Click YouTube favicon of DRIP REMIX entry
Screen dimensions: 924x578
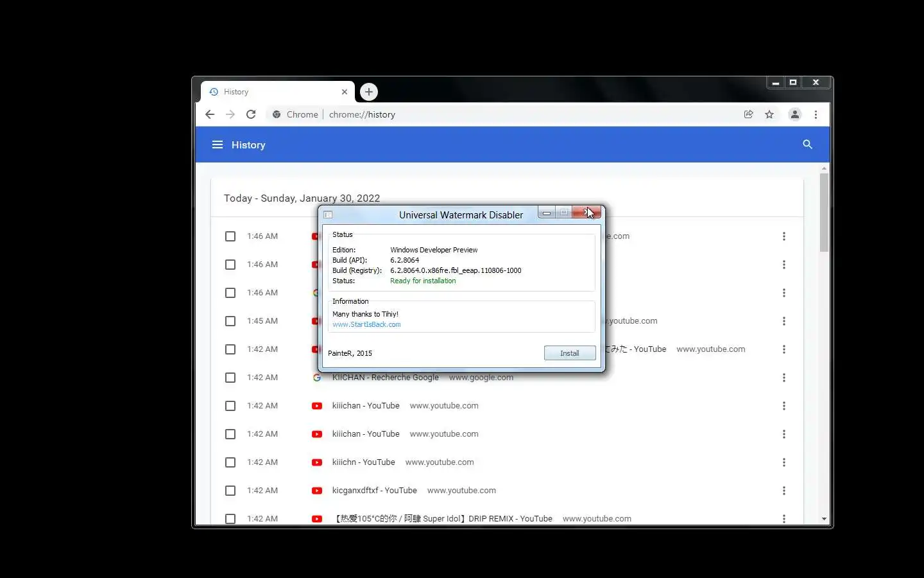pyautogui.click(x=317, y=519)
